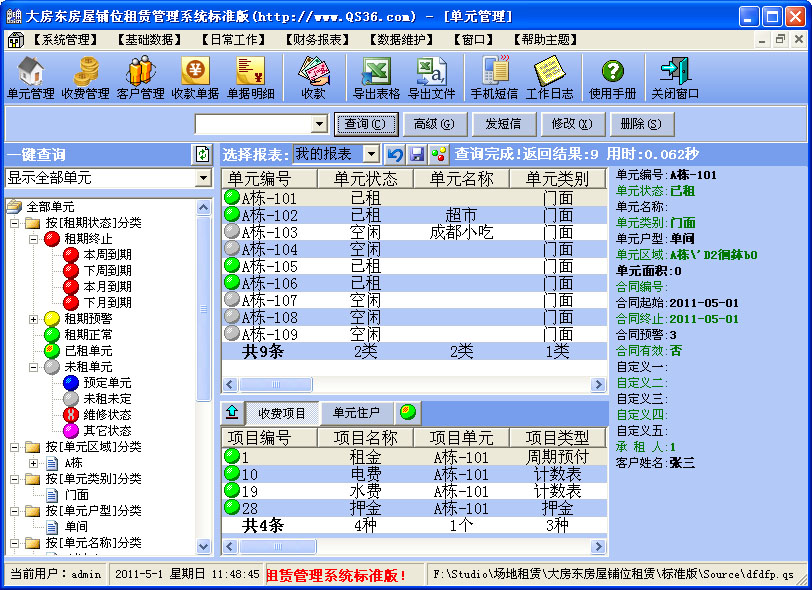812x590 pixels.
Task: Click green ball icon after 单元住户 tab
Action: click(408, 413)
